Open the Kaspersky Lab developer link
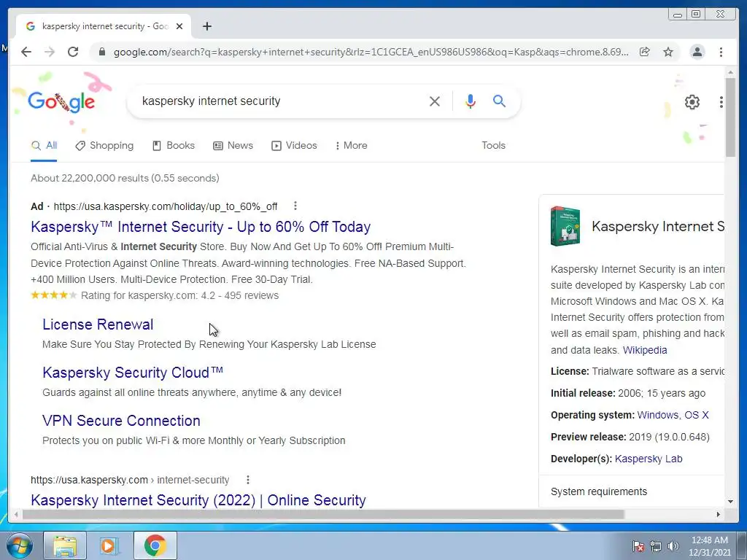 (x=649, y=459)
